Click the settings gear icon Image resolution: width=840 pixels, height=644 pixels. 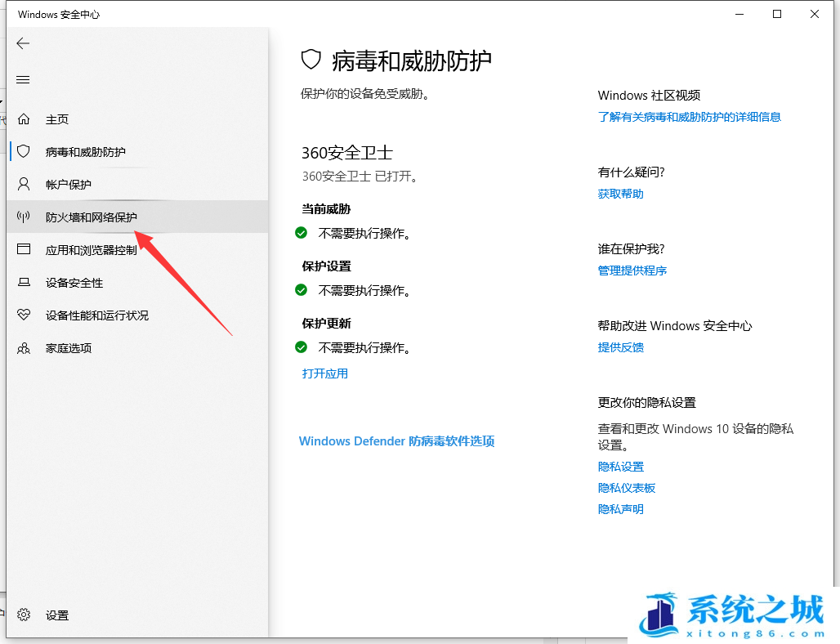(24, 615)
